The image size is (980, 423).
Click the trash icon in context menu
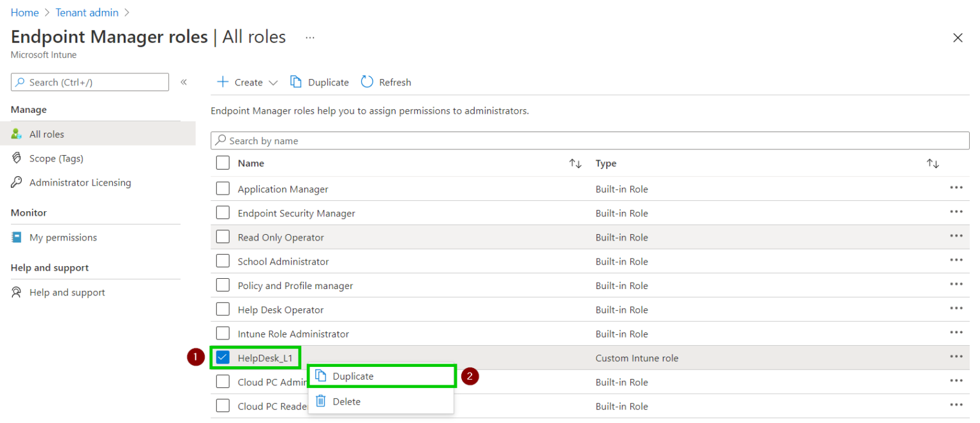[321, 401]
